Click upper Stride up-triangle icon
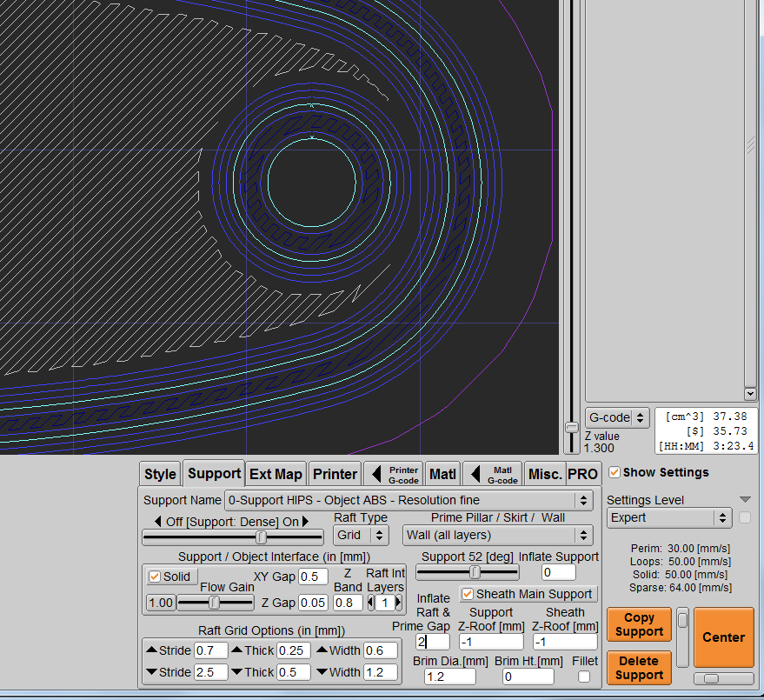The image size is (764, 700). pyautogui.click(x=151, y=650)
